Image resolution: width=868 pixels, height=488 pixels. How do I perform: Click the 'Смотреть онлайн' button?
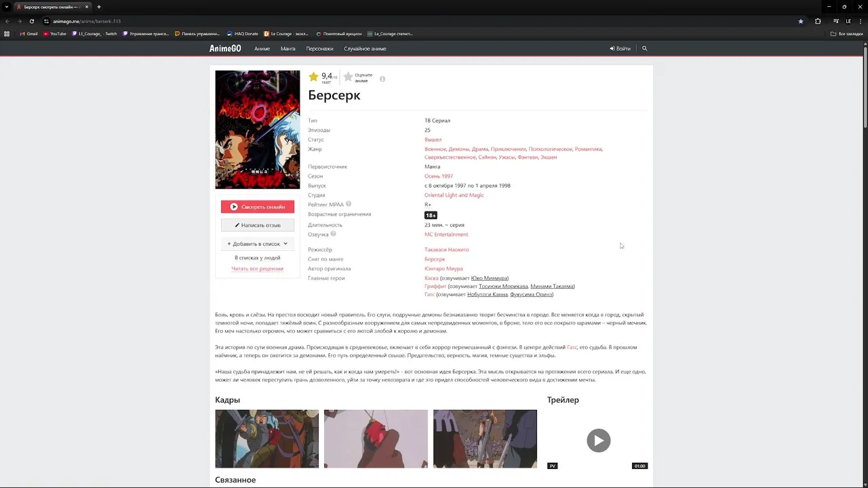[258, 207]
